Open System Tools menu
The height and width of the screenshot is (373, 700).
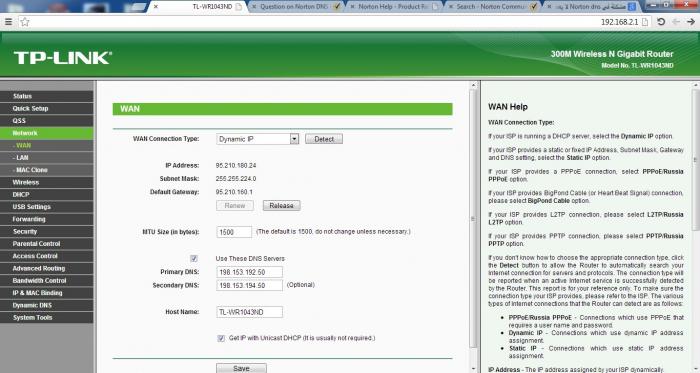[47, 318]
